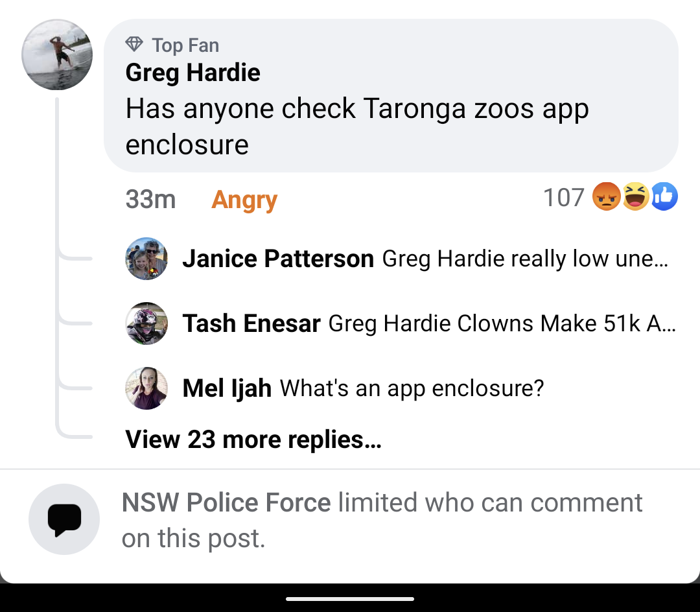
Task: Tap the blue thumbs-up reaction icon
Action: [x=664, y=197]
